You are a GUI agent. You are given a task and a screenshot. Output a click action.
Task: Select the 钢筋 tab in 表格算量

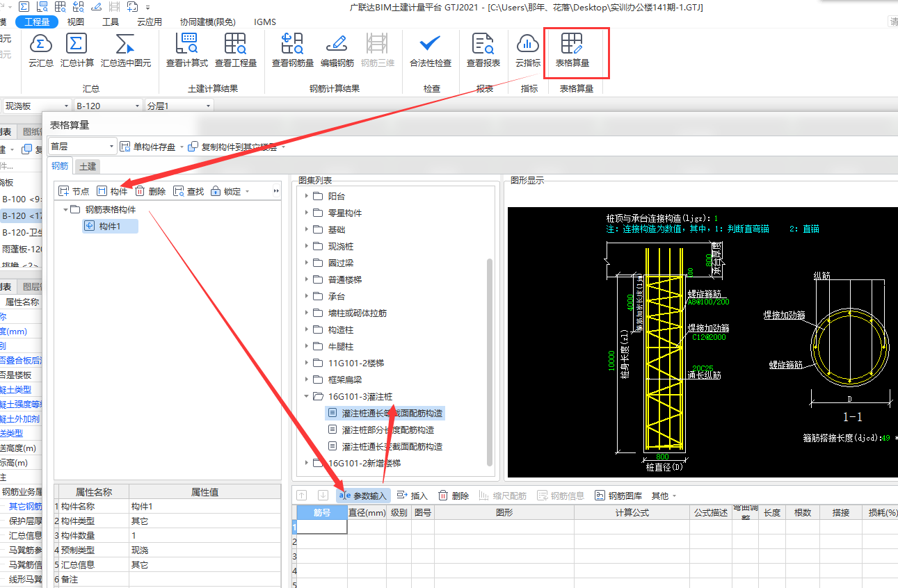pos(61,165)
